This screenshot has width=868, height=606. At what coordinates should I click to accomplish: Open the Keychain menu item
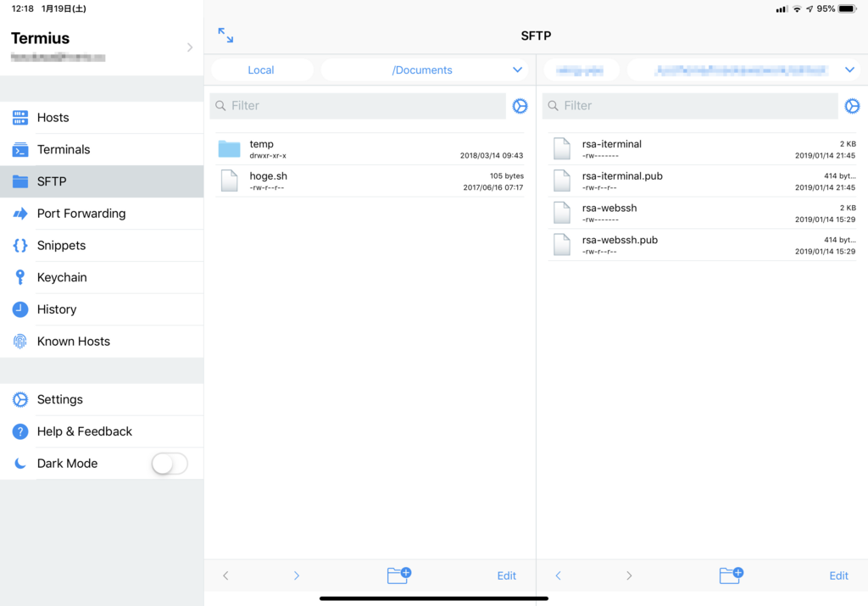click(x=102, y=277)
